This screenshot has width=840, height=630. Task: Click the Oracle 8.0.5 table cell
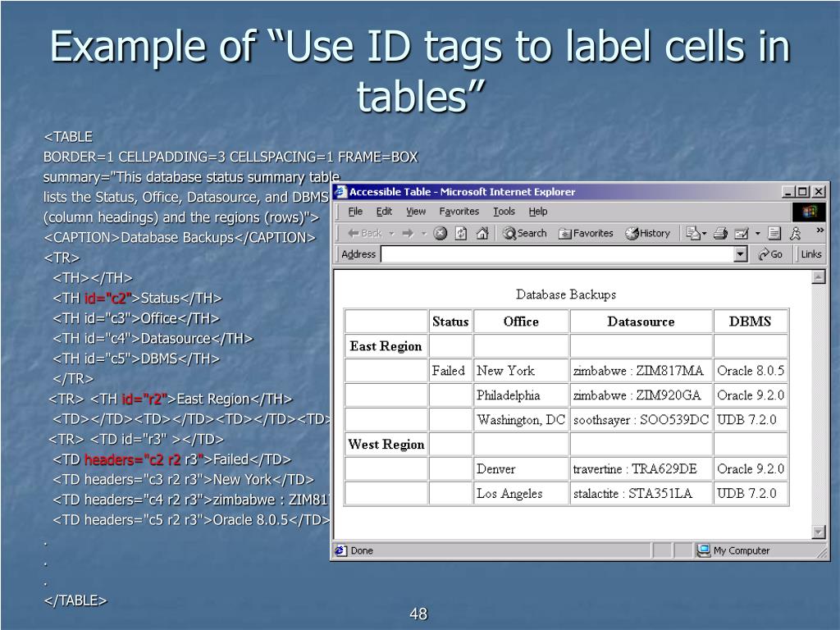tap(750, 371)
